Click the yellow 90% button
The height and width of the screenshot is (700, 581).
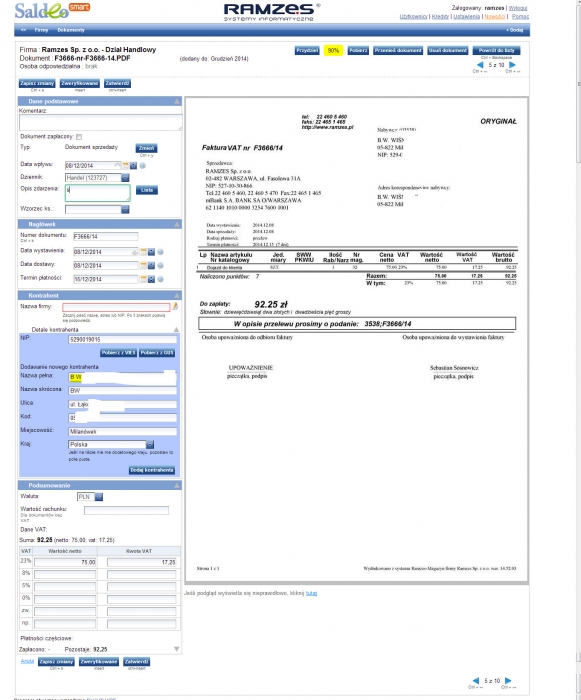click(x=333, y=50)
